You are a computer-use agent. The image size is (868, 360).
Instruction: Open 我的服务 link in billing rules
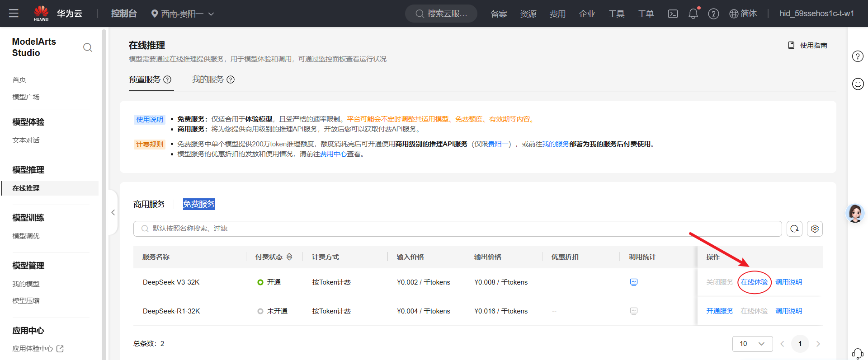556,144
